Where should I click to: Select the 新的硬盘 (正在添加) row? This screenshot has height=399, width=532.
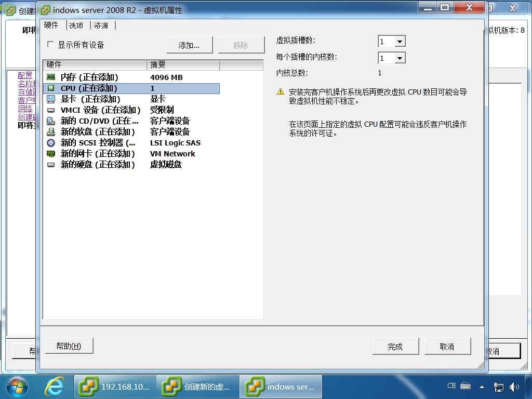tap(131, 165)
